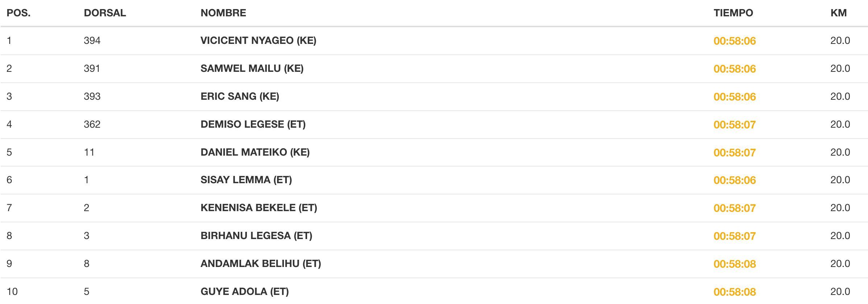
Task: Click Kenenisa Bekele's time 00:58:07
Action: pyautogui.click(x=734, y=208)
